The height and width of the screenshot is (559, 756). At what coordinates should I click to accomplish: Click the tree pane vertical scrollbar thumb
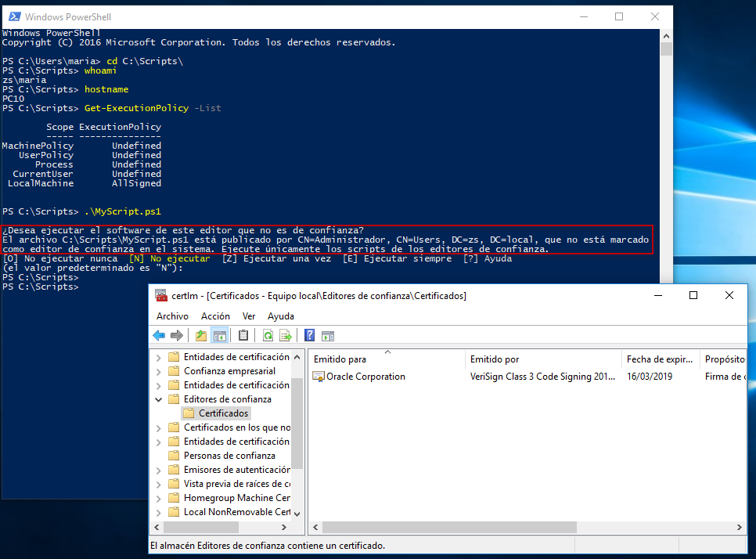pos(297,424)
